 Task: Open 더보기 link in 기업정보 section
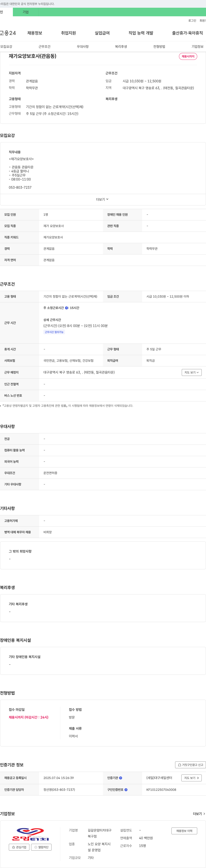pyautogui.click(x=199, y=814)
